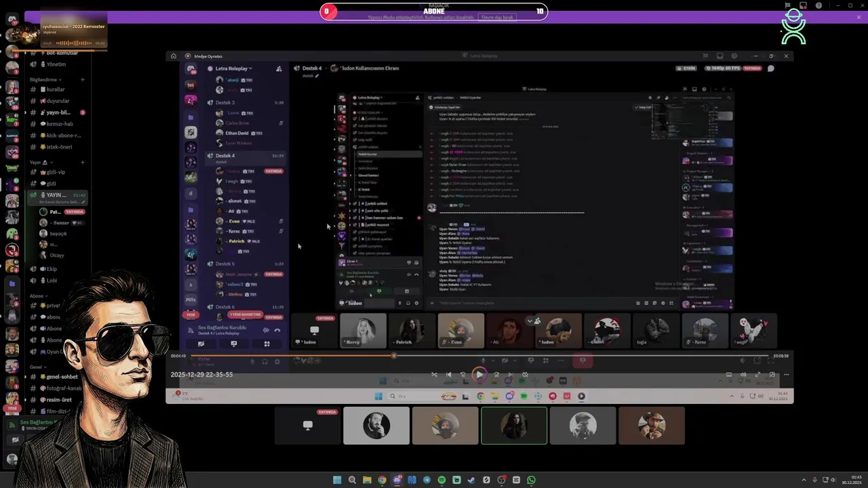This screenshot has height=488, width=868.
Task: Open Steam from the taskbar
Action: click(x=471, y=480)
